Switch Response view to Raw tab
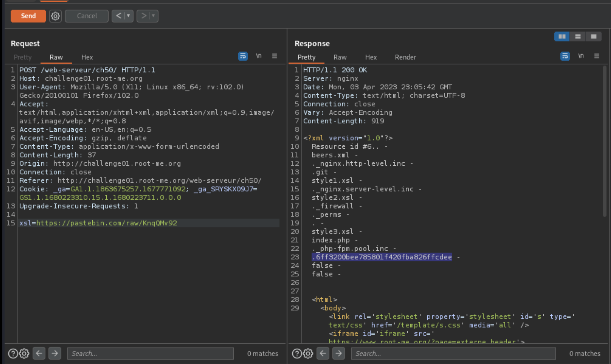The width and height of the screenshot is (611, 364). (340, 57)
